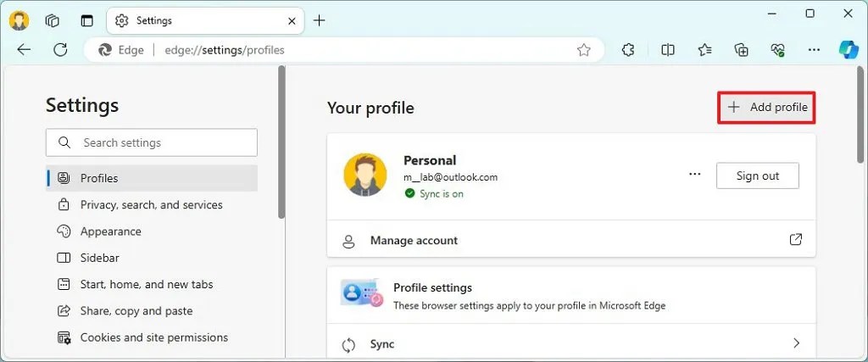Select Profiles in settings sidebar
Viewport: 868px width, 362px height.
tap(152, 178)
